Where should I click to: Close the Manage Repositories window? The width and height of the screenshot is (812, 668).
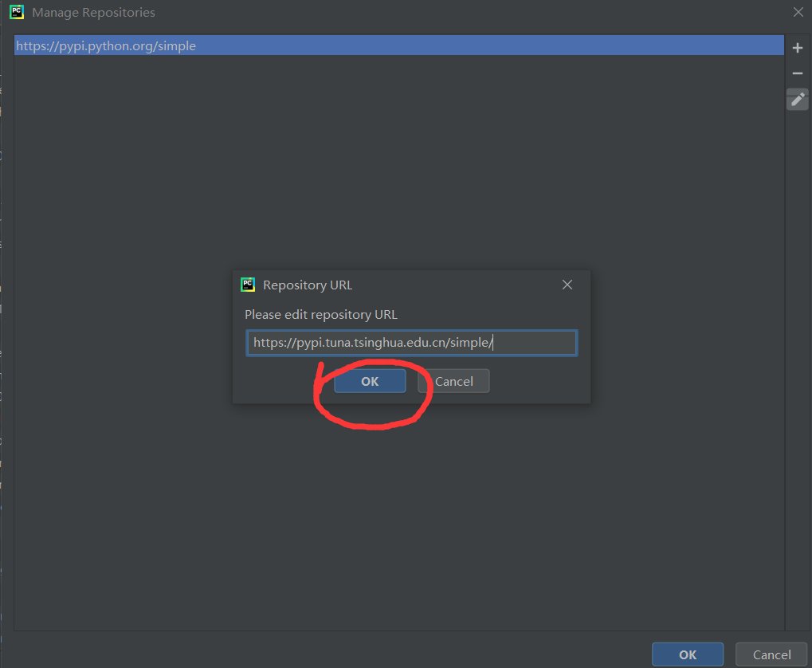[798, 12]
